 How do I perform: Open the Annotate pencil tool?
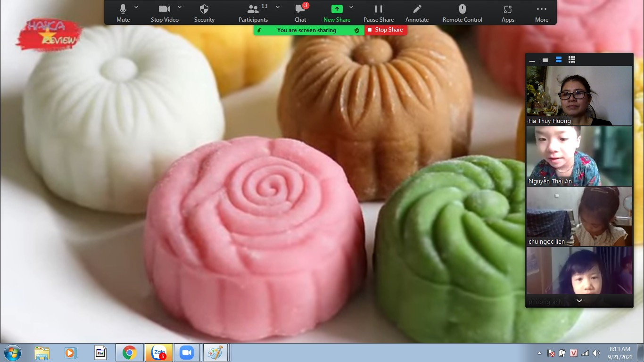click(417, 13)
